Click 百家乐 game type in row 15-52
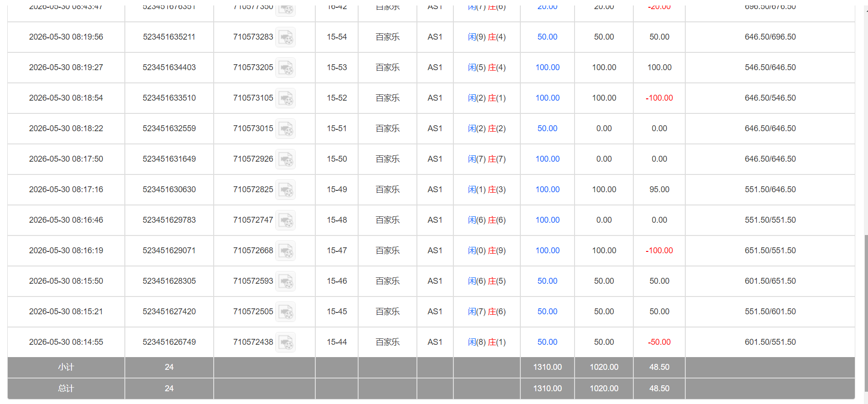 388,98
